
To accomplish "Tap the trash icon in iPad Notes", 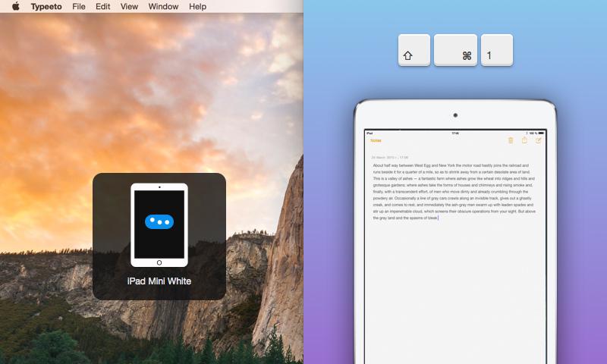I will 511,140.
